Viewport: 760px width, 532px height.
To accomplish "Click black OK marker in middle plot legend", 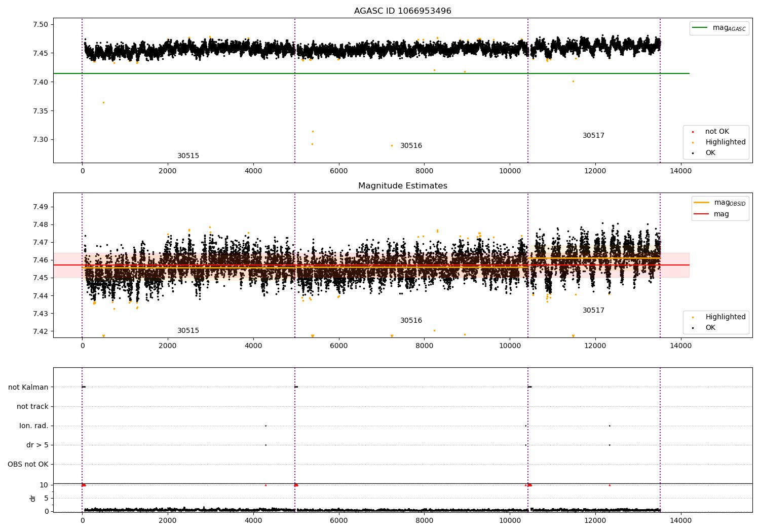I will [693, 328].
